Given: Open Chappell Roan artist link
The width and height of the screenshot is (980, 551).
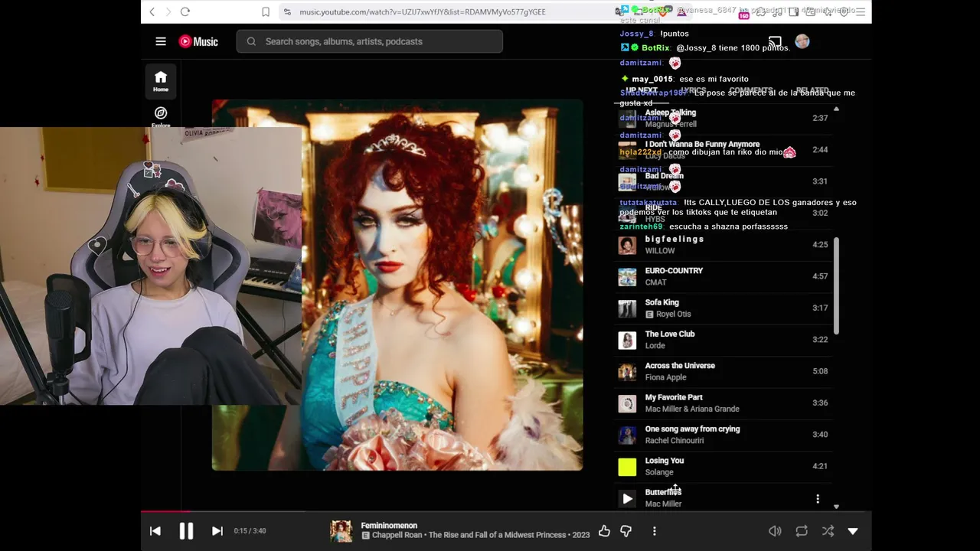Looking at the screenshot, I should (x=398, y=535).
